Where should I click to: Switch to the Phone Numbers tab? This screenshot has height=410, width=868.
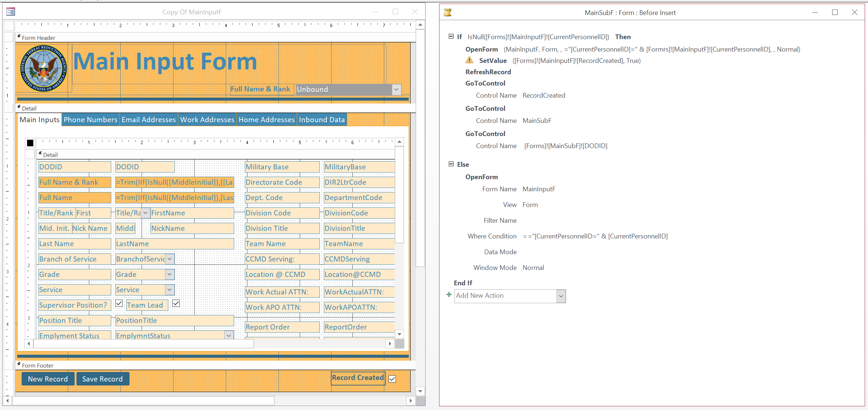90,120
